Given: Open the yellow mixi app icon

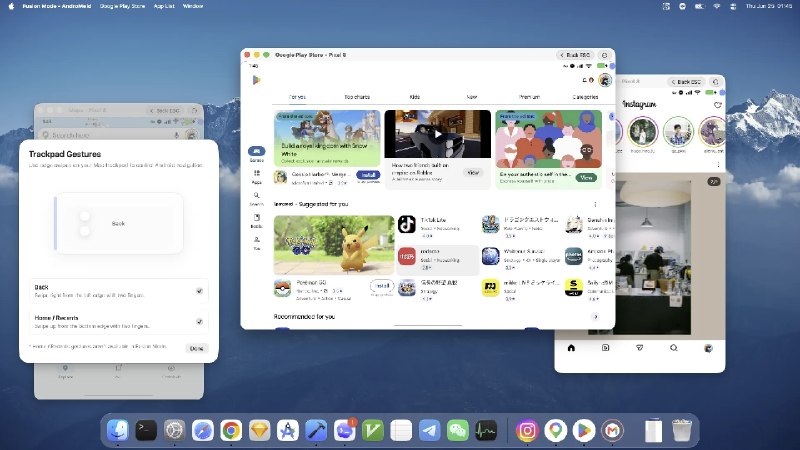Looking at the screenshot, I should click(x=490, y=288).
